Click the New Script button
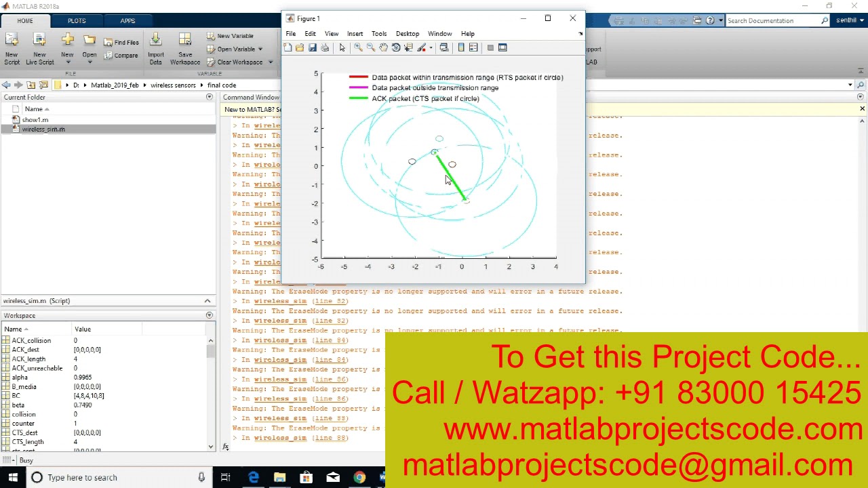 (x=12, y=49)
